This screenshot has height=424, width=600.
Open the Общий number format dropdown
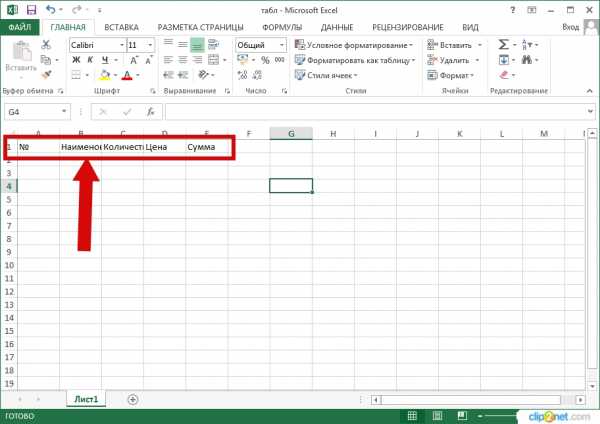click(x=281, y=45)
